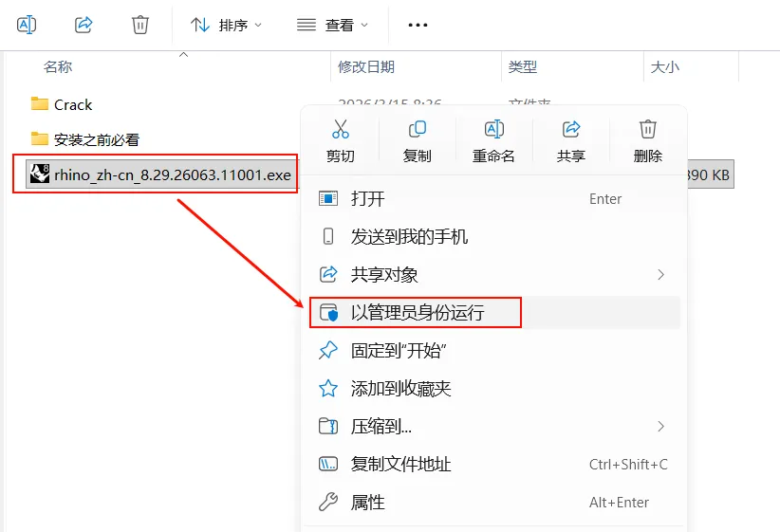780x532 pixels.
Task: Choose 发送到我的手机 menu entry
Action: [494, 237]
